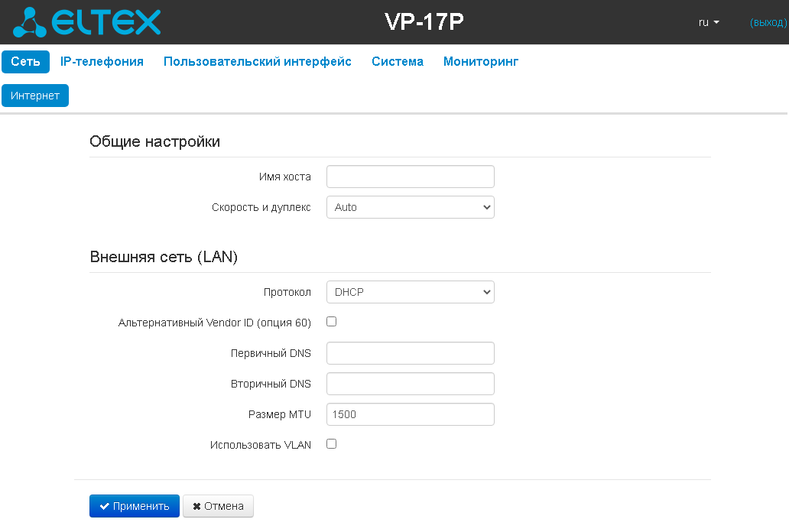
Task: Expand the Скорость и дуплекс dropdown
Action: coord(410,207)
